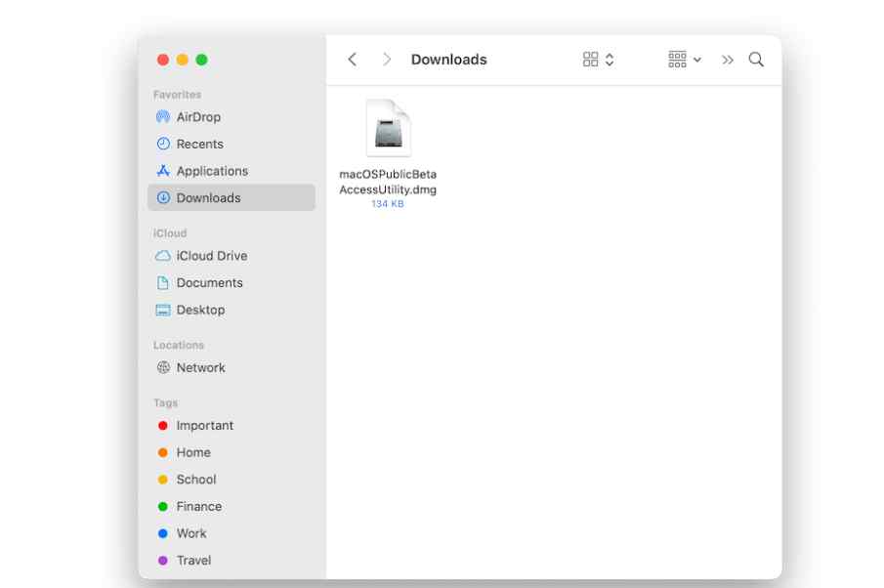This screenshot has height=588, width=884.
Task: Click the Favorites section header
Action: point(177,95)
